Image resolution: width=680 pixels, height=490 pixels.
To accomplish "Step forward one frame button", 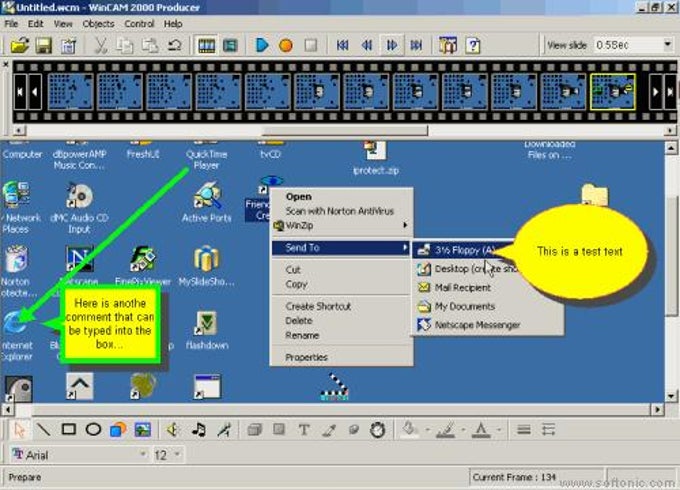I will pyautogui.click(x=392, y=45).
